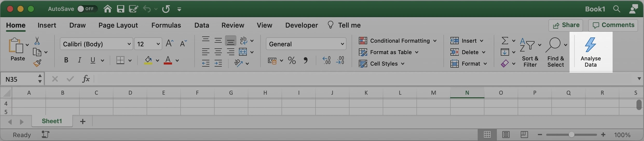Screen dimensions: 644x141
Task: Click the Save floppy disk icon
Action: coord(120,9)
